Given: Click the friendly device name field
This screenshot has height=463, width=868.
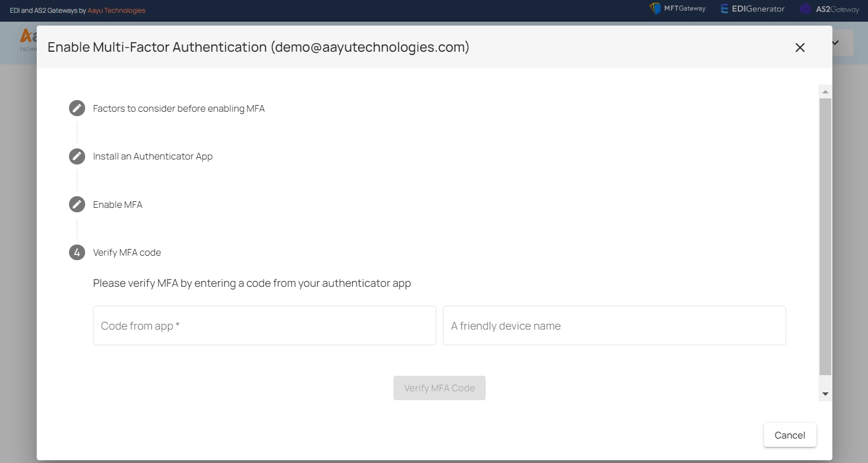Looking at the screenshot, I should pyautogui.click(x=614, y=325).
